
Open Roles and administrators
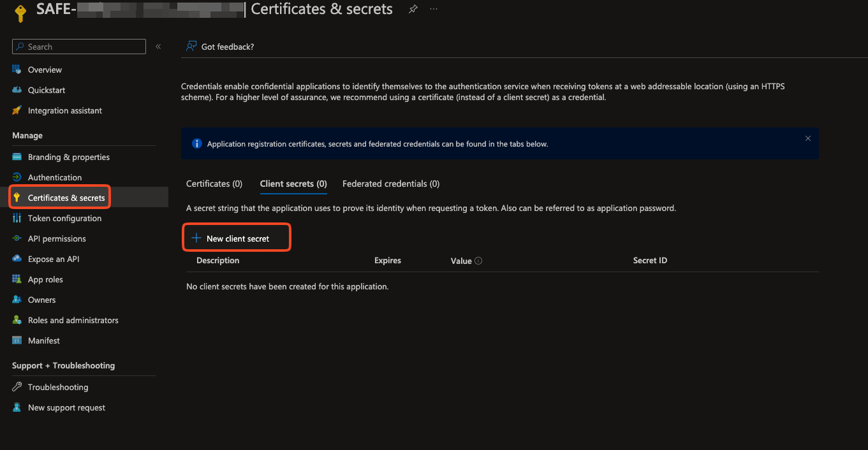pos(73,320)
